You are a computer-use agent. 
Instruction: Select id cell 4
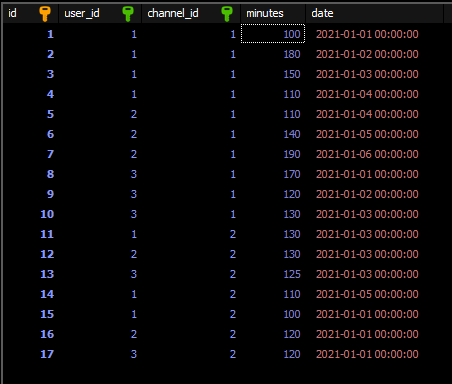pyautogui.click(x=31, y=94)
